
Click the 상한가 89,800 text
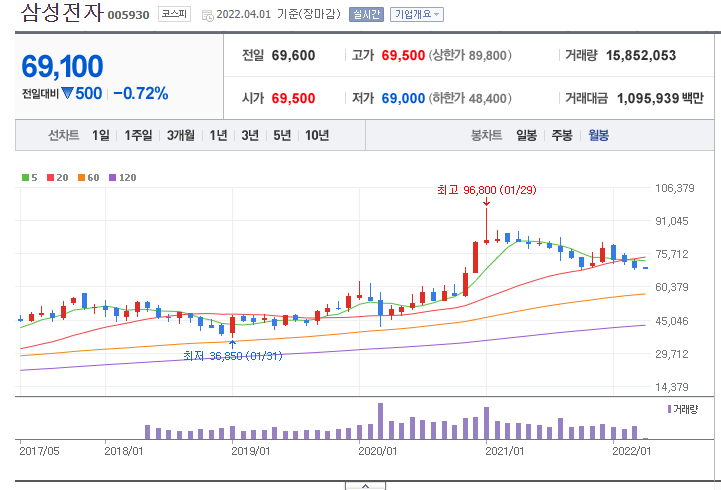(470, 56)
